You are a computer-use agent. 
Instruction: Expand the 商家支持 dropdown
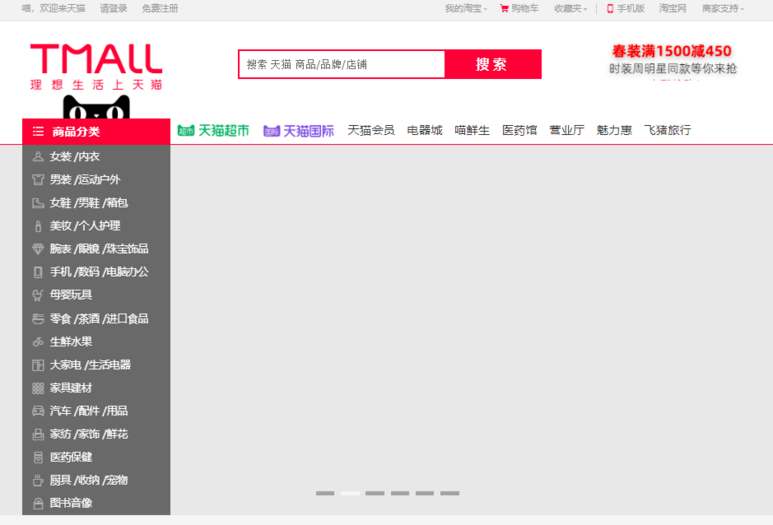point(723,8)
